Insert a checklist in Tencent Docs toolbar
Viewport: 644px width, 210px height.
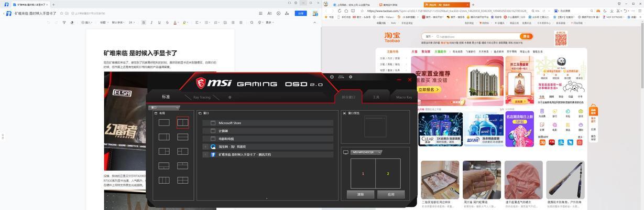(x=225, y=23)
